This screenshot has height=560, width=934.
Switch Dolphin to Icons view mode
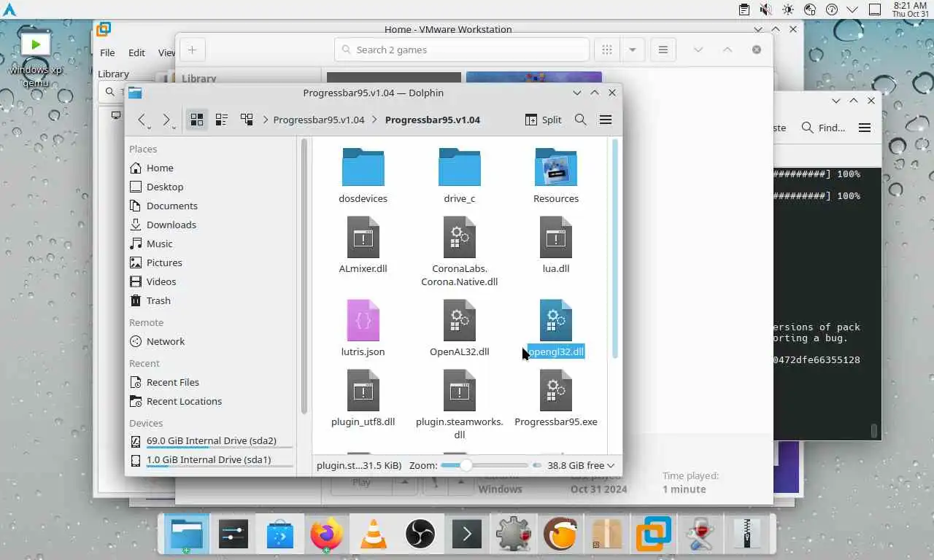tap(197, 120)
